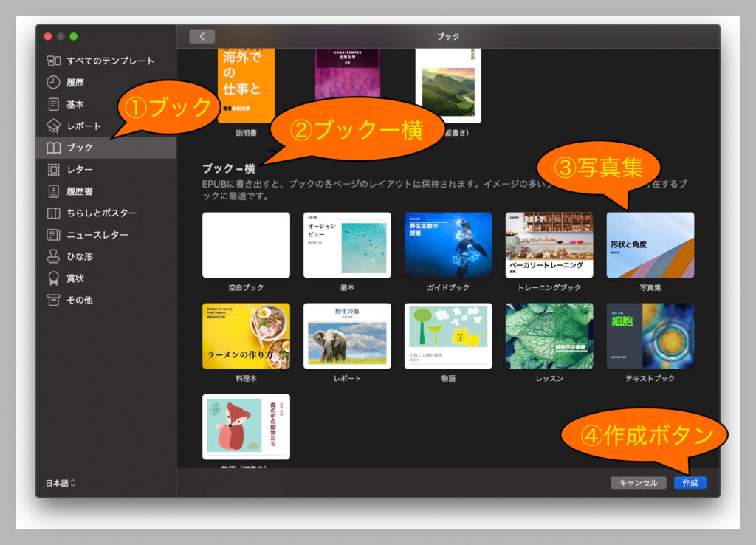Click the トレーニングブック label
Viewport: 756px width, 545px height.
point(549,287)
